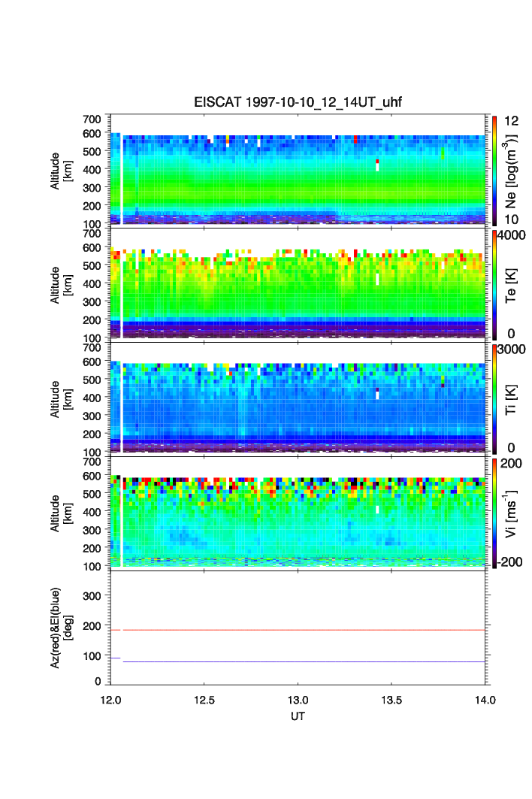Click the 13.0 tick label on UT axis
The height and width of the screenshot is (799, 532).
(x=298, y=700)
